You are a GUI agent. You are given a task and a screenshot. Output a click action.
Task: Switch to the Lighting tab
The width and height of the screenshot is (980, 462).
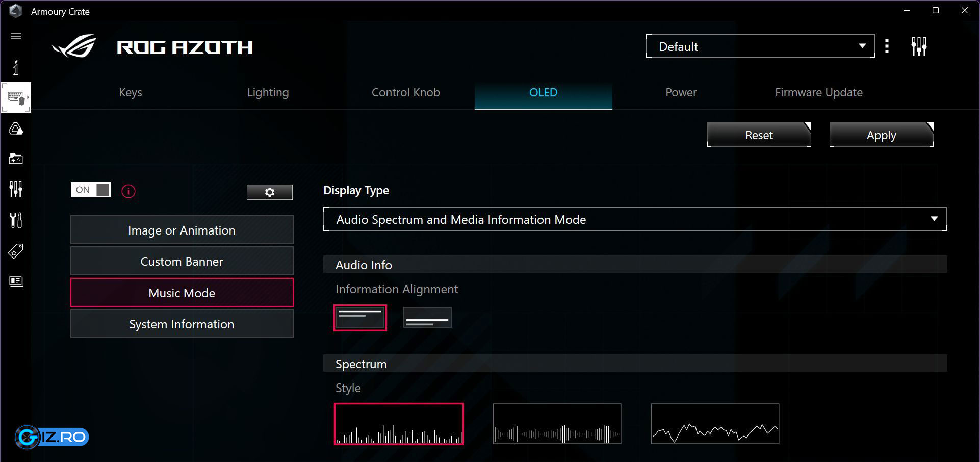pos(268,93)
